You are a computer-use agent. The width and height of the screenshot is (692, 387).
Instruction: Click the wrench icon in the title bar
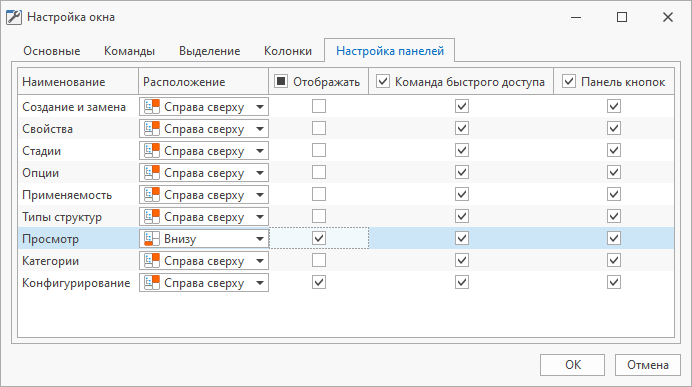pyautogui.click(x=14, y=17)
